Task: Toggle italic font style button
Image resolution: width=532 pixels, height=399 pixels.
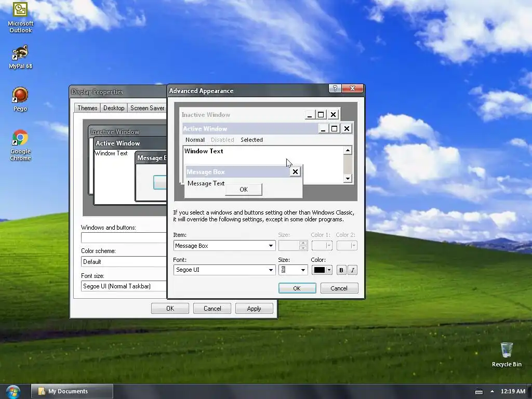Action: (353, 270)
